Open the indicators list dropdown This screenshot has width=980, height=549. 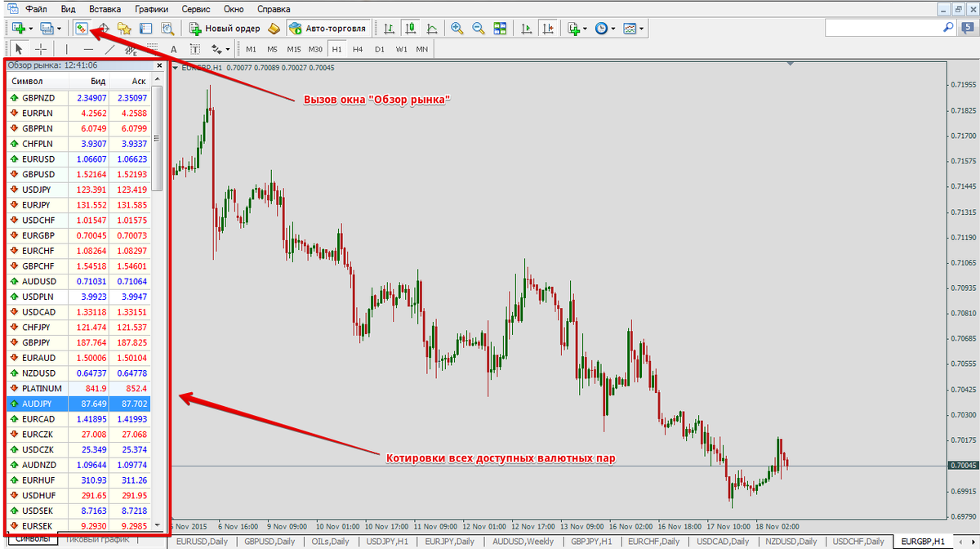[585, 28]
